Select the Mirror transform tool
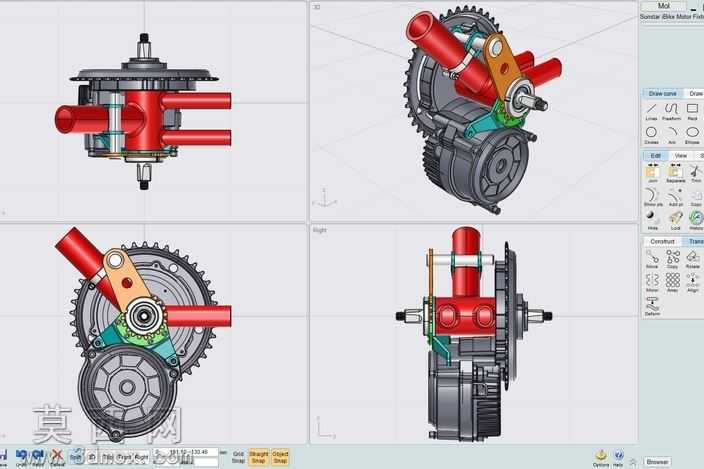704x469 pixels. [x=652, y=283]
